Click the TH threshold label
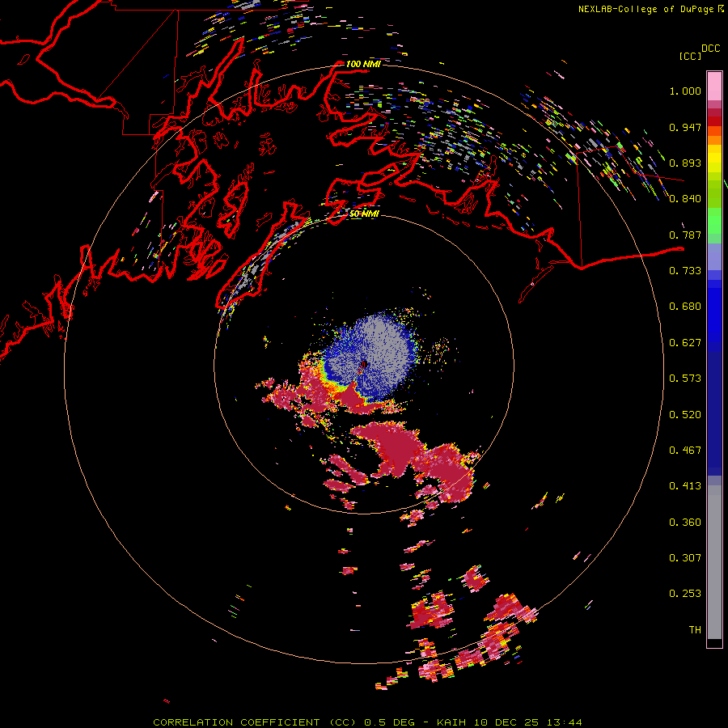Image resolution: width=728 pixels, height=728 pixels. (695, 630)
